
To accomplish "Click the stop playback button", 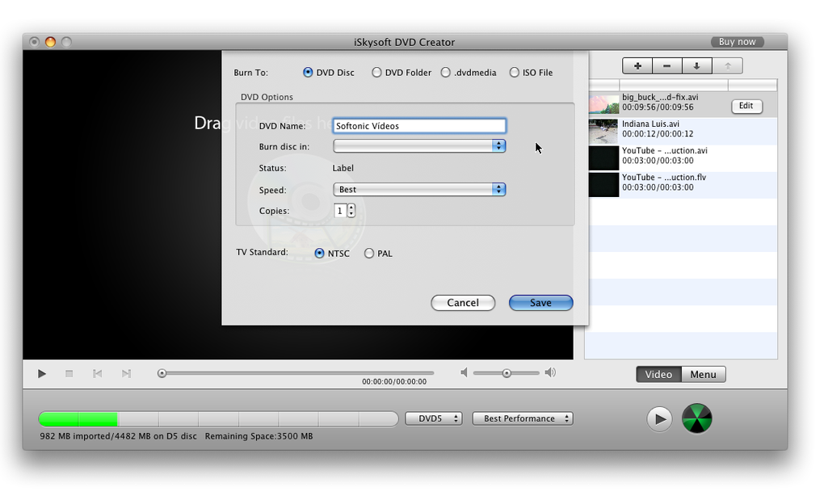I will coord(69,374).
